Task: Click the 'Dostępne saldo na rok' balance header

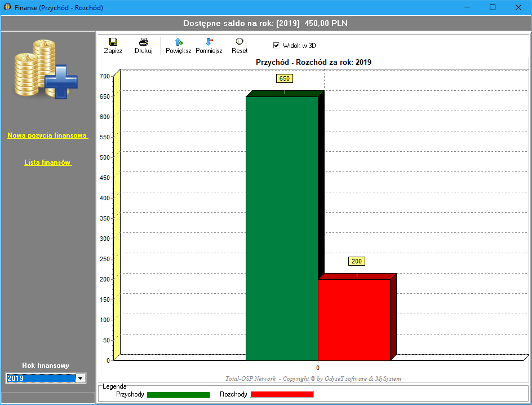Action: [x=265, y=24]
